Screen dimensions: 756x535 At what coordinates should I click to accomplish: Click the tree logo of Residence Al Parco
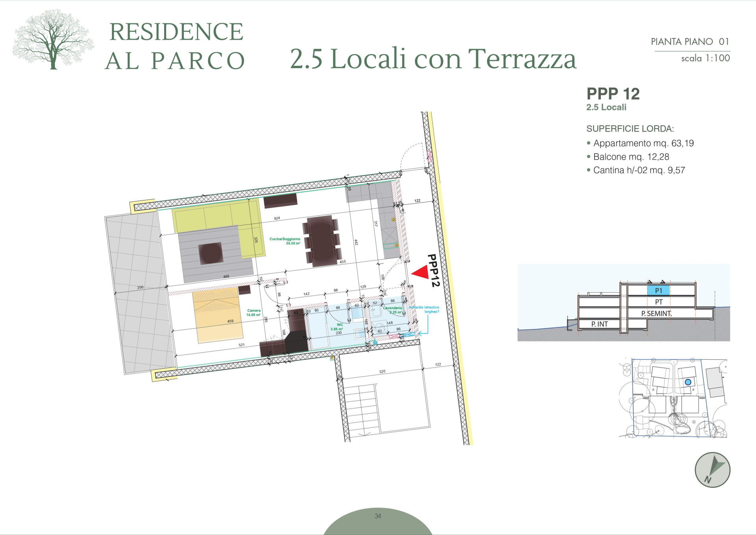tap(53, 39)
